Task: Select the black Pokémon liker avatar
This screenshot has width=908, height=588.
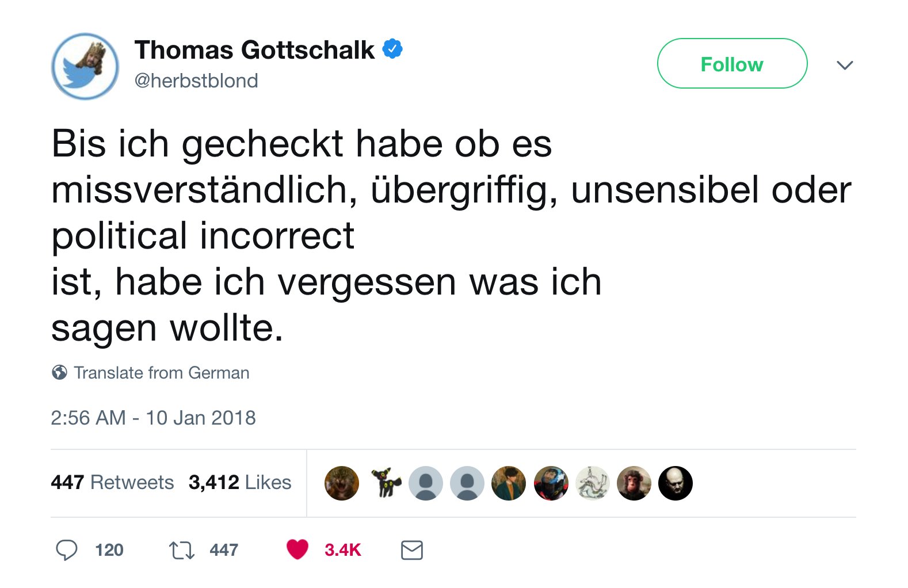Action: tap(384, 483)
